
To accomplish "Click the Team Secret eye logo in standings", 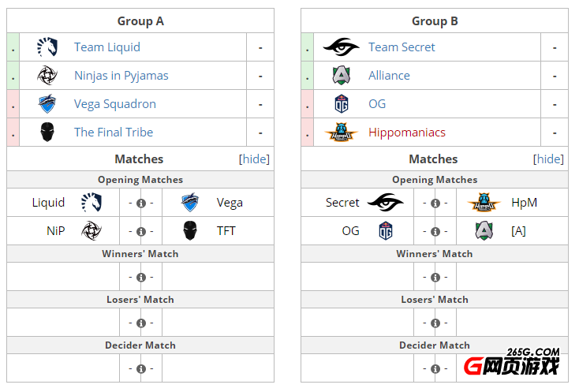I will point(342,47).
